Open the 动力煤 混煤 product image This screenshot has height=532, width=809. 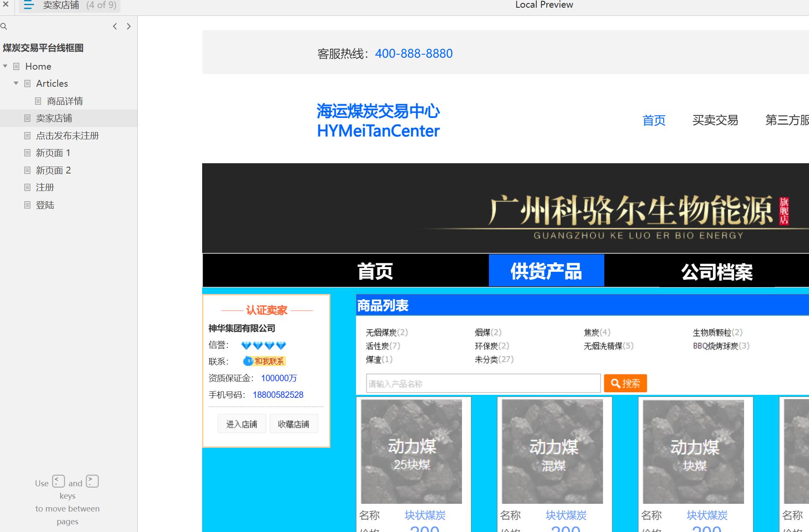[553, 452]
